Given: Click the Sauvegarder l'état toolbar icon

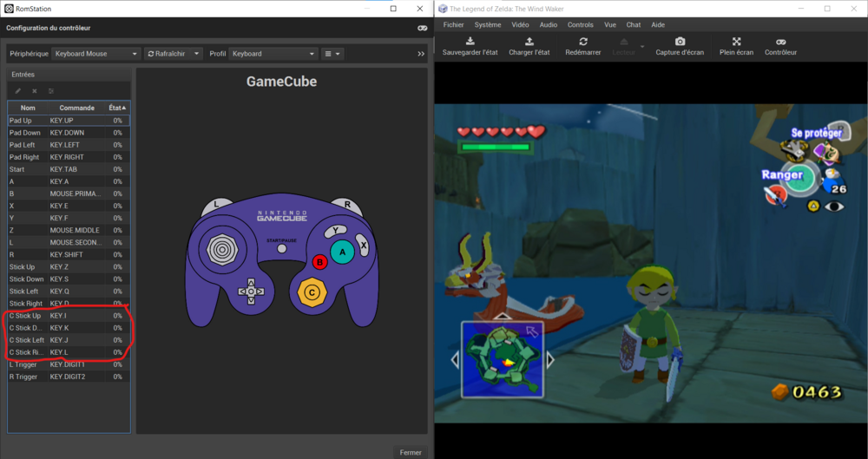Looking at the screenshot, I should click(x=470, y=42).
